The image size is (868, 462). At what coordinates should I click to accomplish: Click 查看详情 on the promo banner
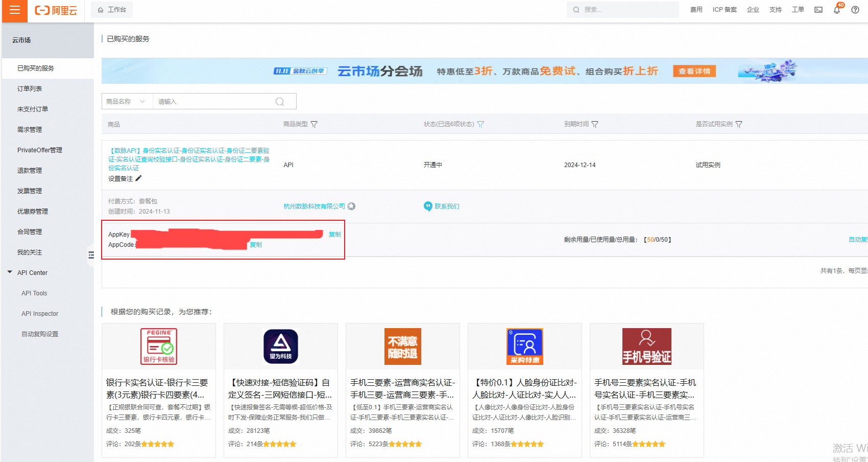694,71
